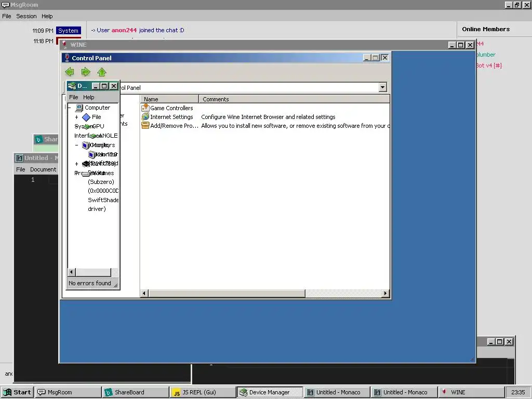Switch to JS REPL (Gui) in taskbar

click(x=203, y=392)
